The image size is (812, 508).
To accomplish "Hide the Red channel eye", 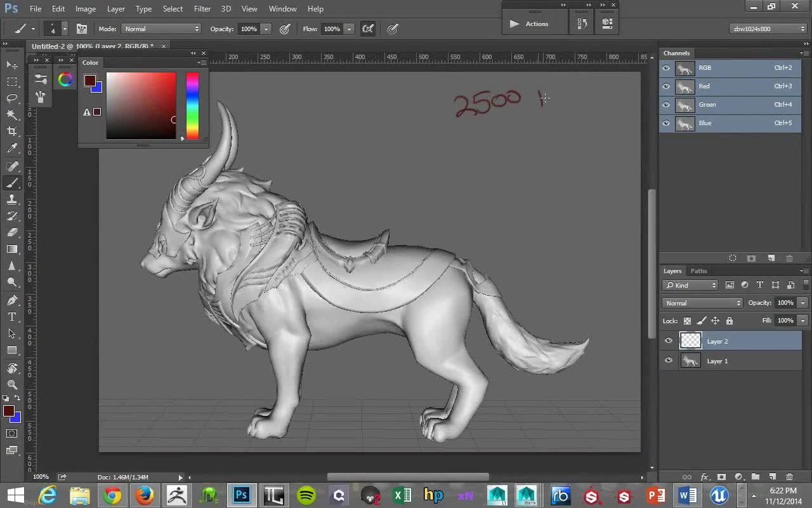I will coord(666,86).
